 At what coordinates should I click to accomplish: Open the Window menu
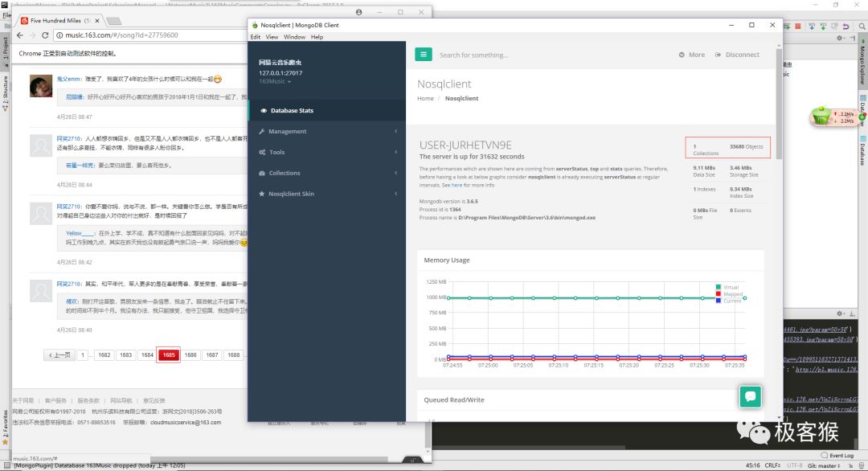[x=294, y=37]
